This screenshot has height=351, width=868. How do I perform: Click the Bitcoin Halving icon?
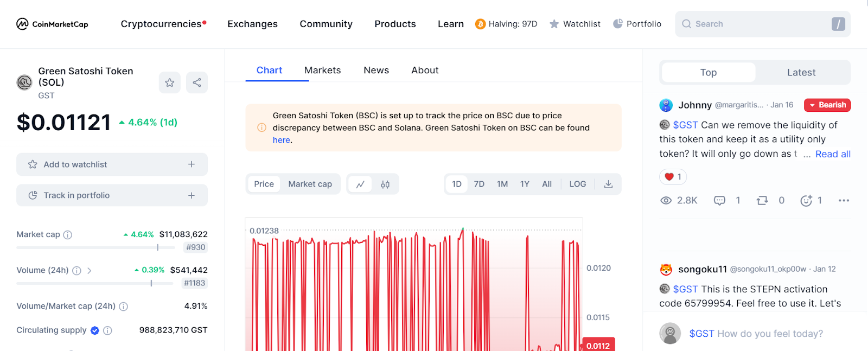tap(480, 24)
